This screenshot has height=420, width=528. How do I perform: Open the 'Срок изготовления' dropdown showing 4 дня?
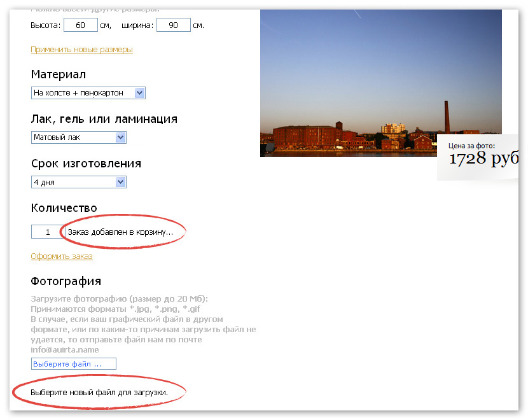coord(79,182)
